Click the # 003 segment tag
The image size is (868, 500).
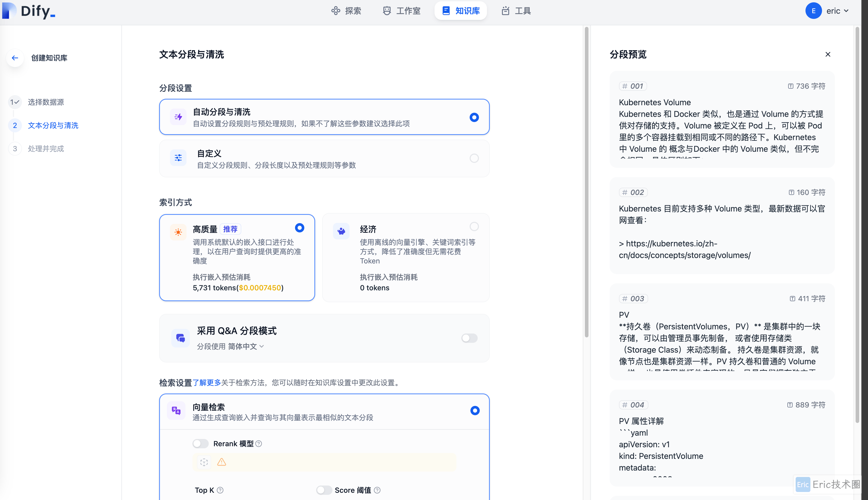[x=633, y=299]
